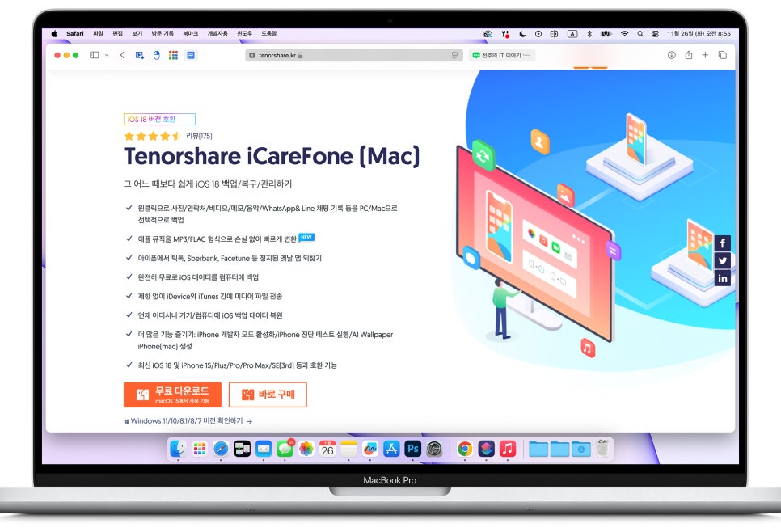Open the Apple menu
This screenshot has width=781, height=532.
point(54,33)
